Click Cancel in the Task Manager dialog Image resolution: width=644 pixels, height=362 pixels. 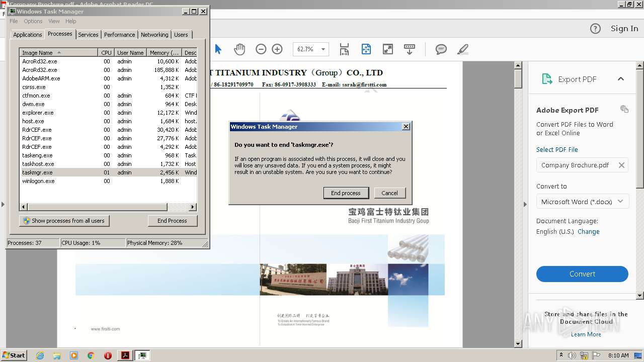click(389, 193)
